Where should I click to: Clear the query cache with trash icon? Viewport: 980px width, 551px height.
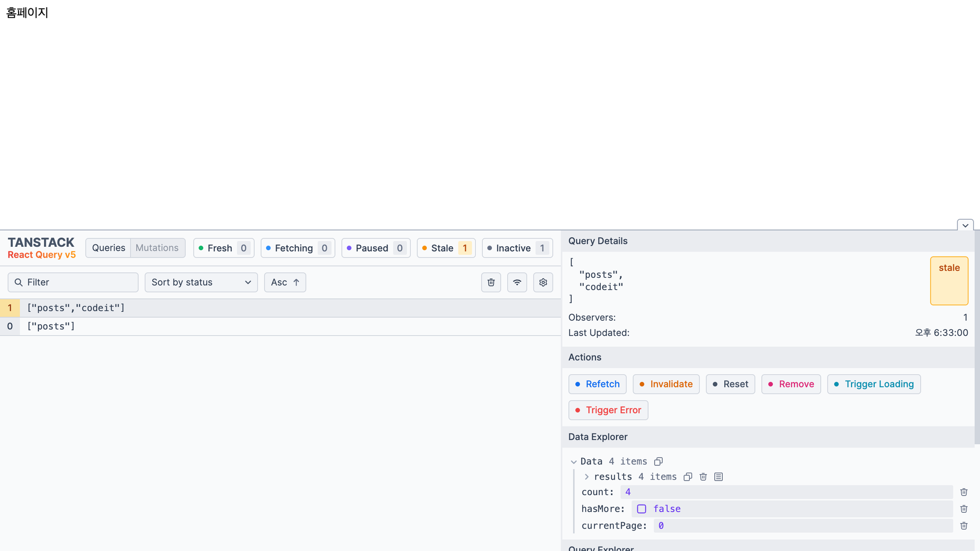coord(491,282)
